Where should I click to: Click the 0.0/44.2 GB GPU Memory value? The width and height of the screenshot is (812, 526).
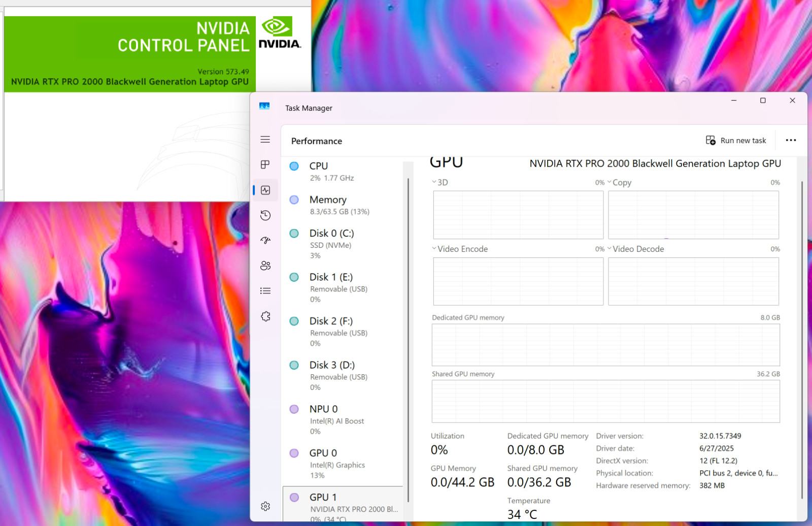[x=462, y=482]
